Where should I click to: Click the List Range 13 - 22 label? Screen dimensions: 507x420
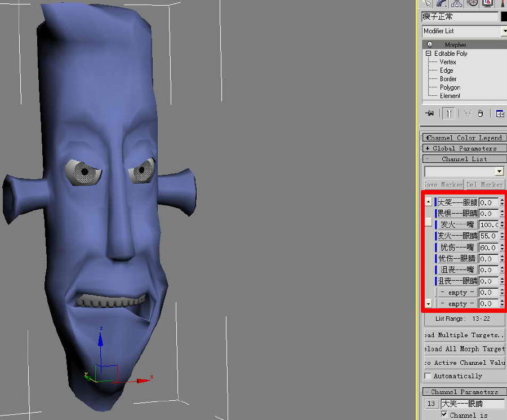tap(462, 319)
